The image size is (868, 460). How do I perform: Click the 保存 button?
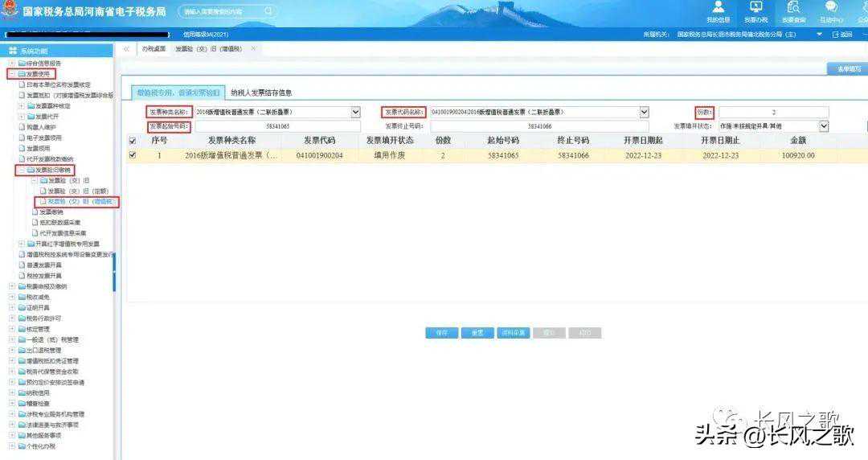click(x=441, y=332)
